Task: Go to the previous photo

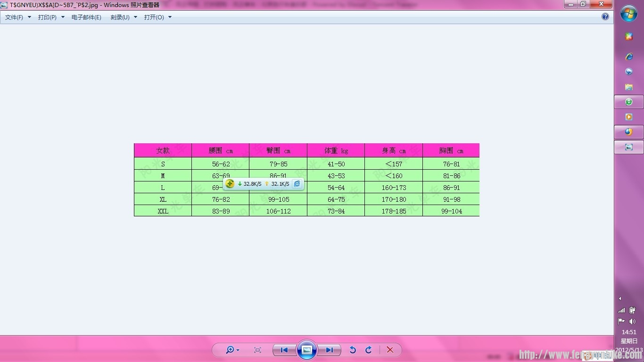Action: (284, 350)
